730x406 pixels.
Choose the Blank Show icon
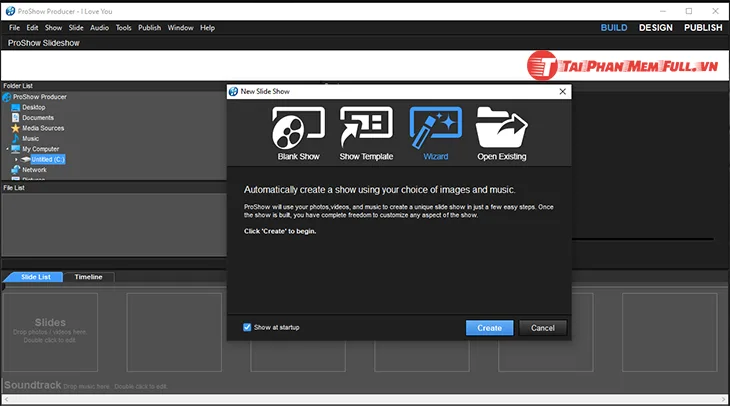coord(298,128)
